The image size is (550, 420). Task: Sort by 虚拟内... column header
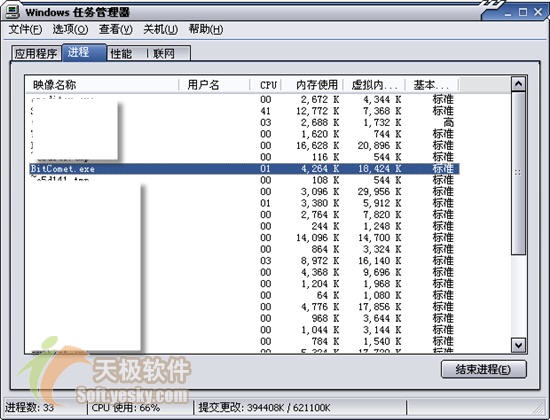(x=374, y=85)
